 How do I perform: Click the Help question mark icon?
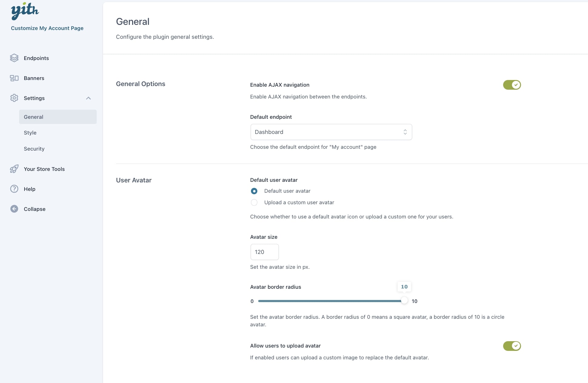tap(14, 189)
